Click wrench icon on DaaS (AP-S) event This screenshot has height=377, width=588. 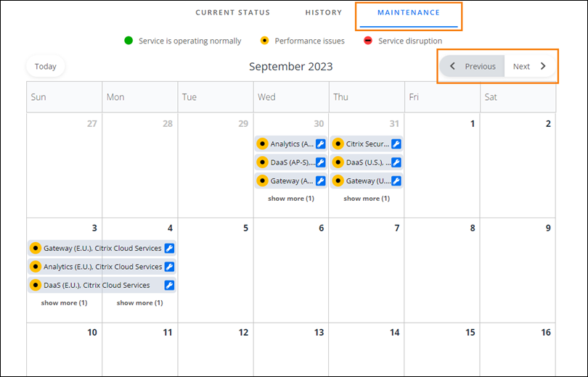pyautogui.click(x=320, y=162)
